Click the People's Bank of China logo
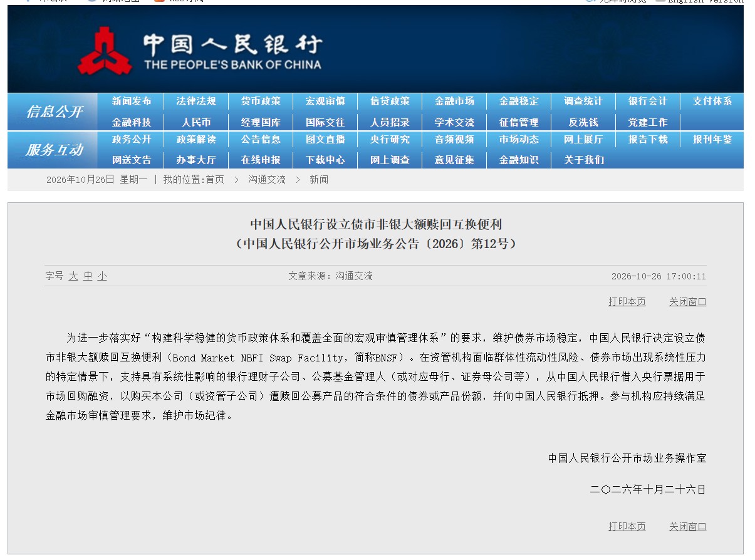 [x=199, y=50]
